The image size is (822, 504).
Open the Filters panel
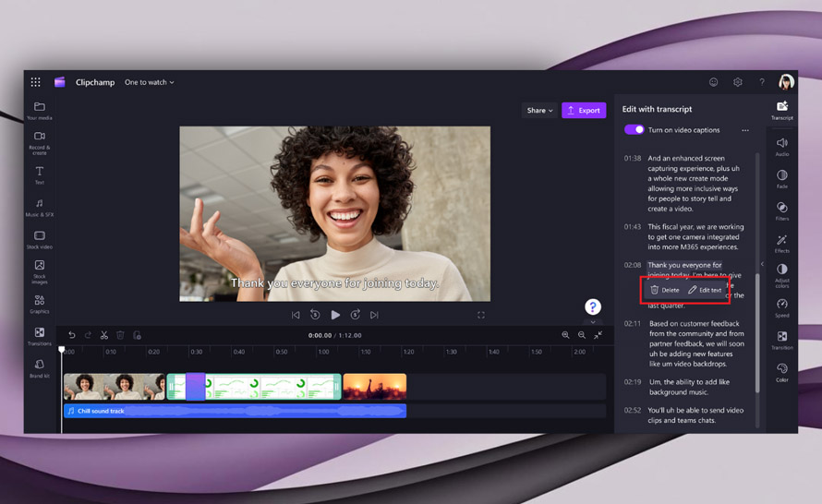781,211
